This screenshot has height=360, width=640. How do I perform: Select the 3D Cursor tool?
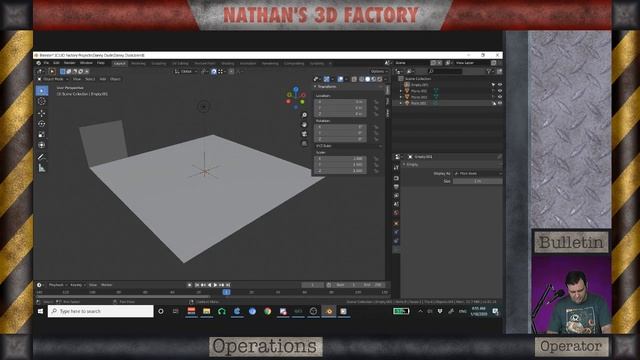coord(42,101)
